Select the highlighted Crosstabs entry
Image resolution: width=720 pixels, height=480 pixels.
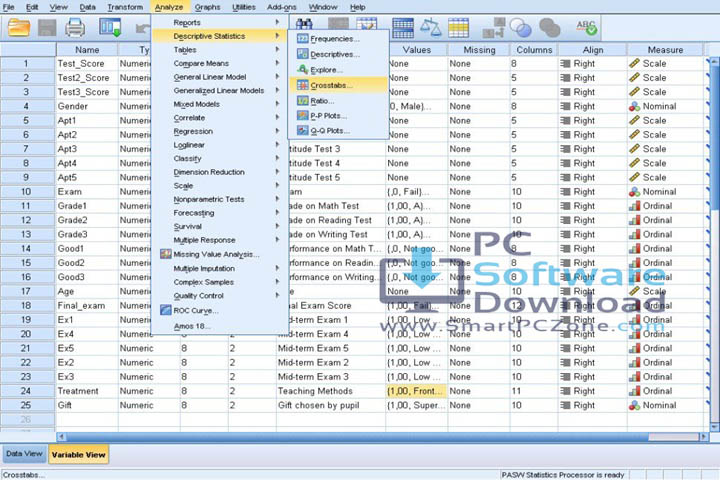[338, 85]
